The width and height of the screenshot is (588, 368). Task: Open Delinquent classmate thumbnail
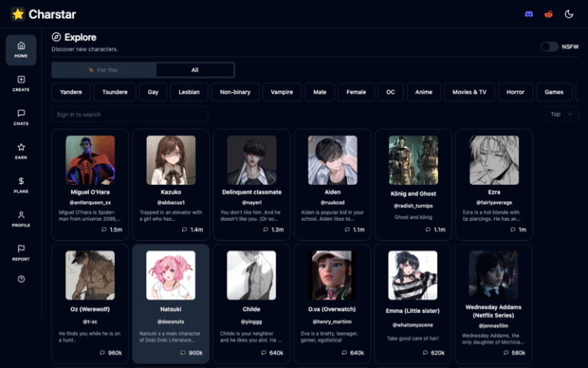252,160
